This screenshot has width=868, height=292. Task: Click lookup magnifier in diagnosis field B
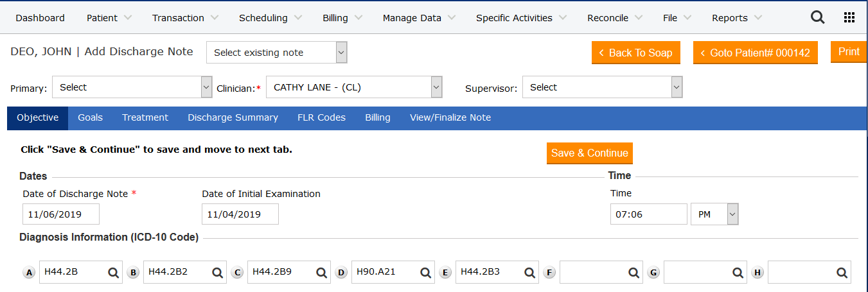tap(217, 273)
